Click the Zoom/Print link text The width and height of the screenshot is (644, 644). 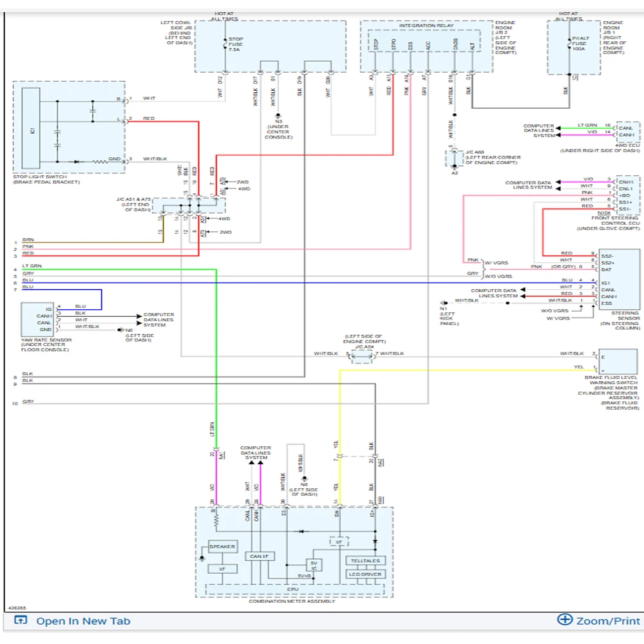[609, 621]
